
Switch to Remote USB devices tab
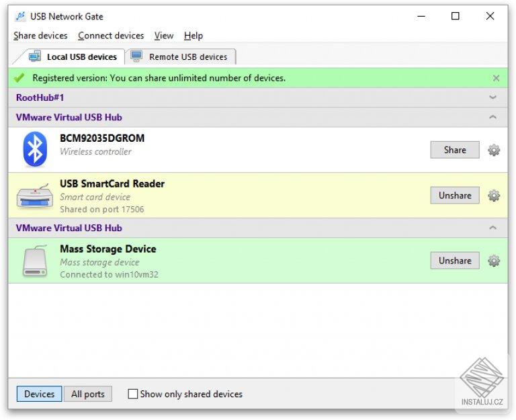(x=180, y=56)
